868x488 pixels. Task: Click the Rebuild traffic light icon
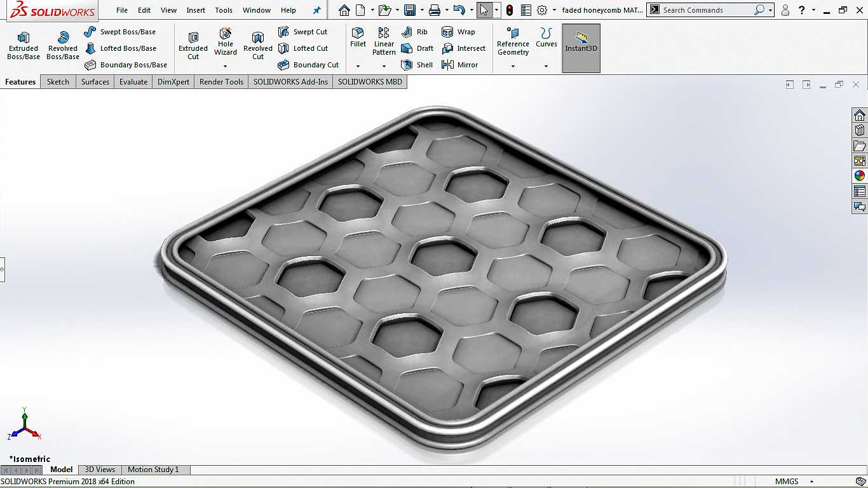point(510,10)
